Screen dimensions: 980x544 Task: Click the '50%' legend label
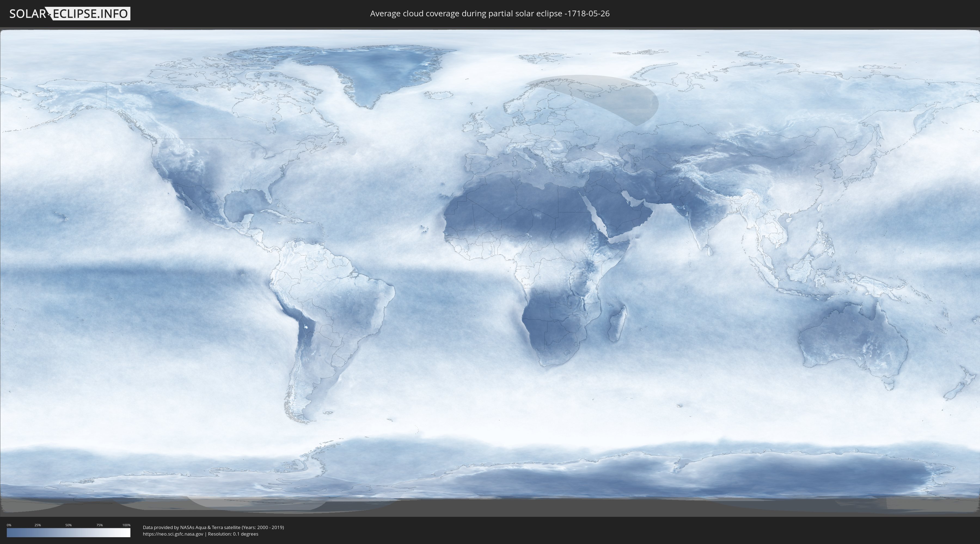tap(69, 525)
